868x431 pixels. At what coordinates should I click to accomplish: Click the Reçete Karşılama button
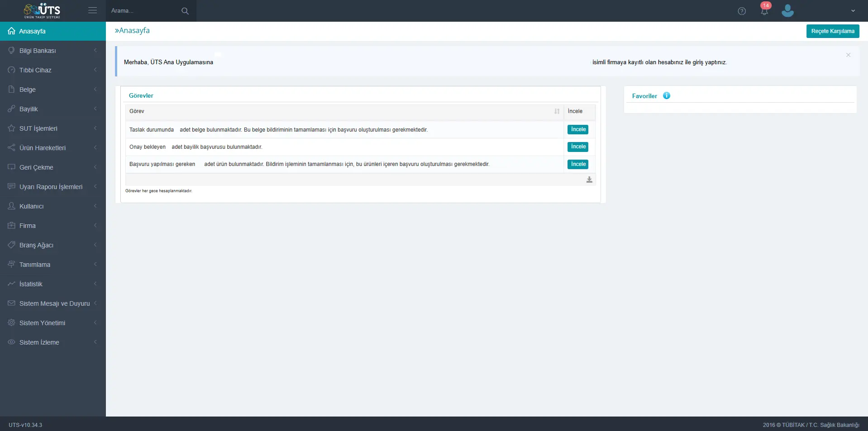coord(832,31)
